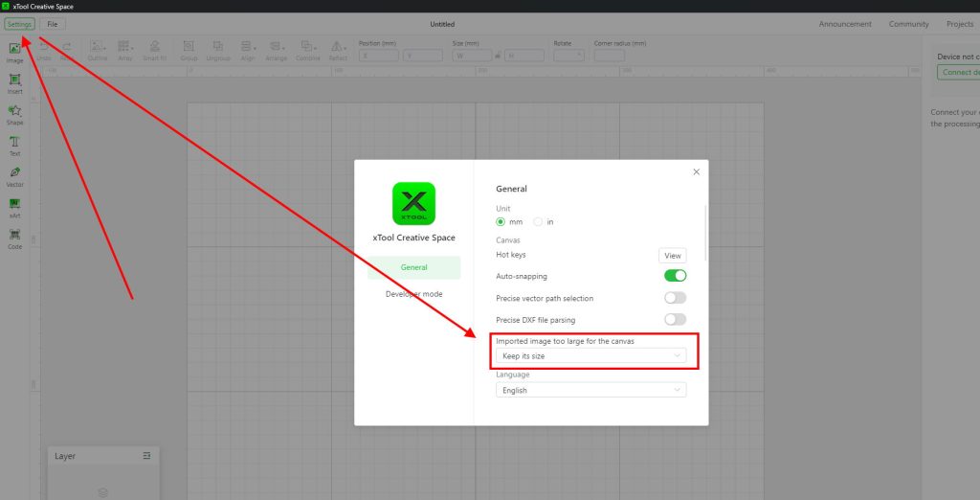Viewport: 980px width, 500px height.
Task: Switch to the Developer mode tab
Action: [413, 294]
